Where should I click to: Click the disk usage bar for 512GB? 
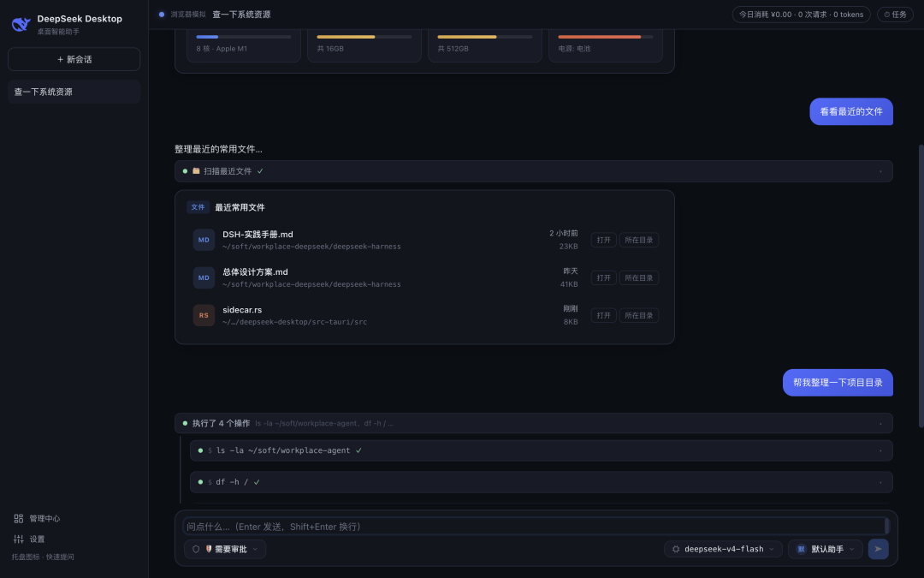[484, 37]
